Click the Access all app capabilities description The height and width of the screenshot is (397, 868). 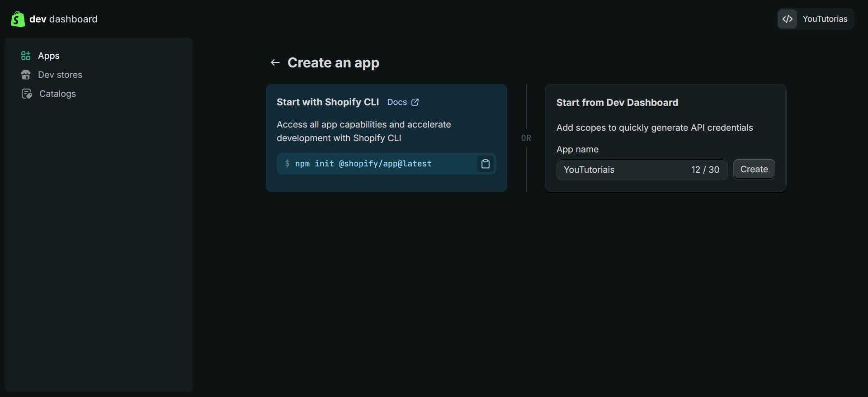tap(364, 131)
